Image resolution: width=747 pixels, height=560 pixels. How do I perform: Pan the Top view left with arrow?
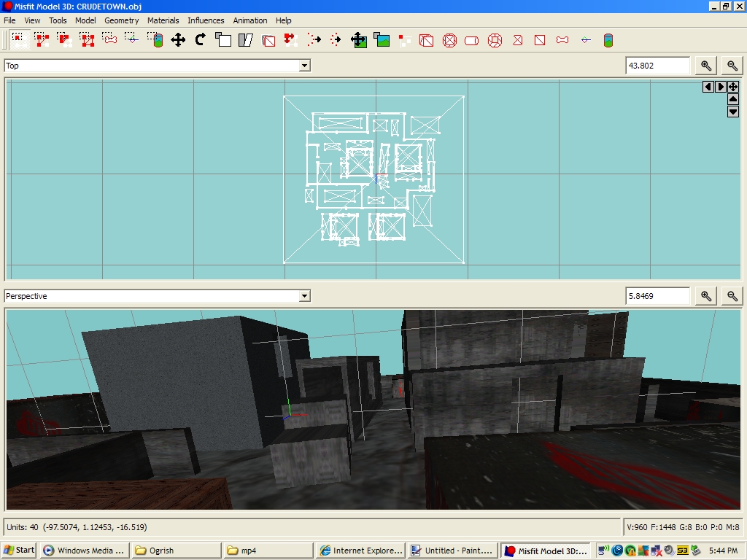[708, 87]
